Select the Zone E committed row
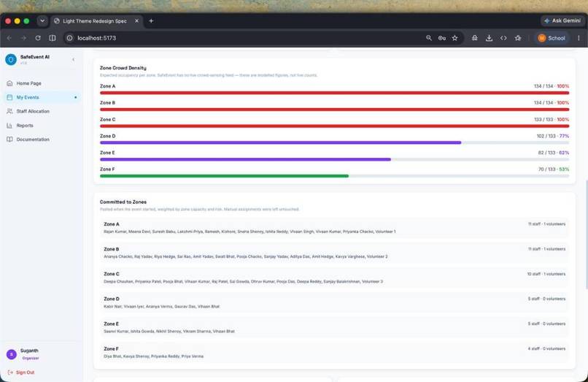588x382 pixels. click(x=335, y=327)
